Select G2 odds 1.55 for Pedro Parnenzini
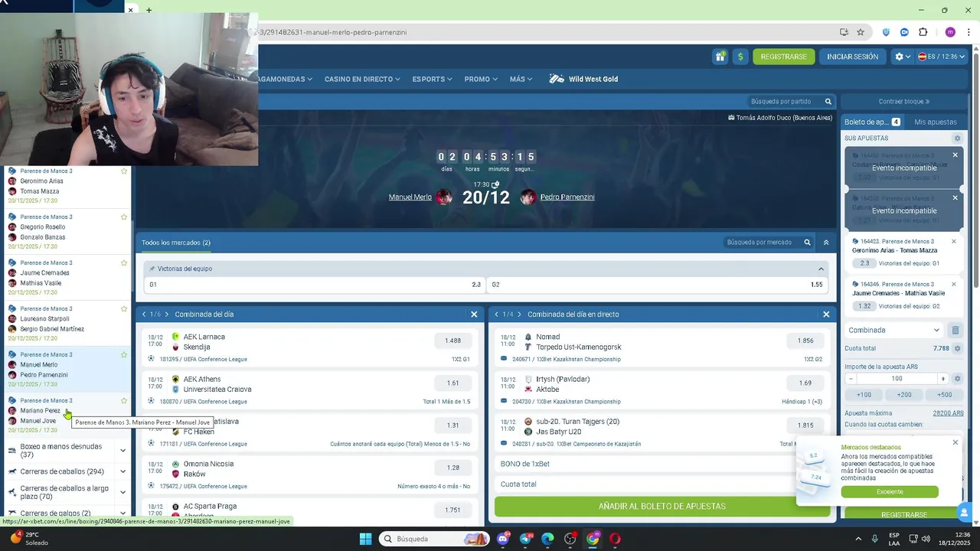 (x=657, y=285)
